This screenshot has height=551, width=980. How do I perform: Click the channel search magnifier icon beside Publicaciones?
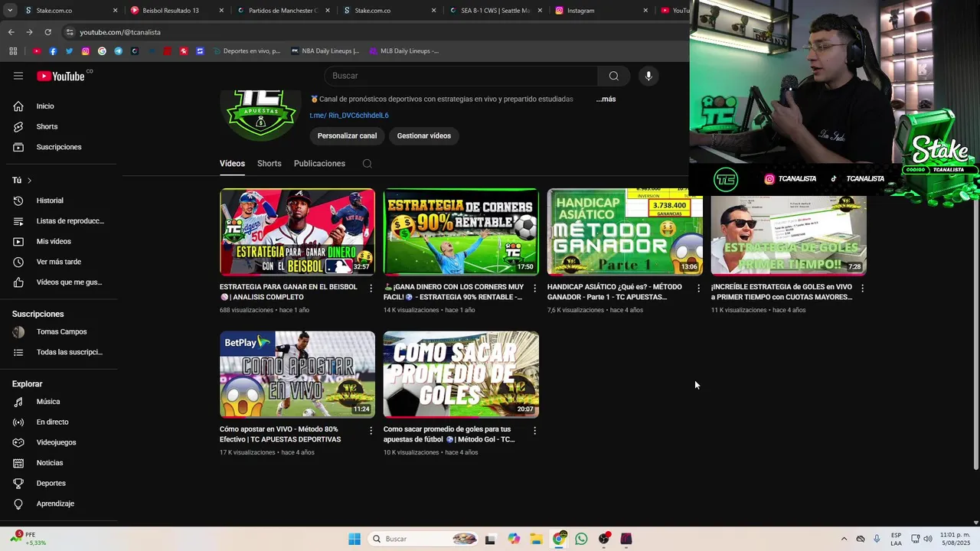click(367, 164)
